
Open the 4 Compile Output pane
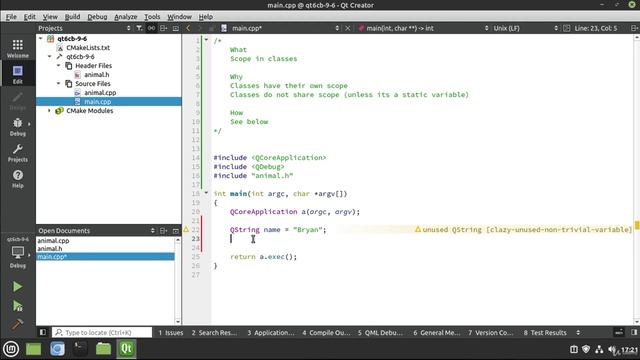pos(326,332)
